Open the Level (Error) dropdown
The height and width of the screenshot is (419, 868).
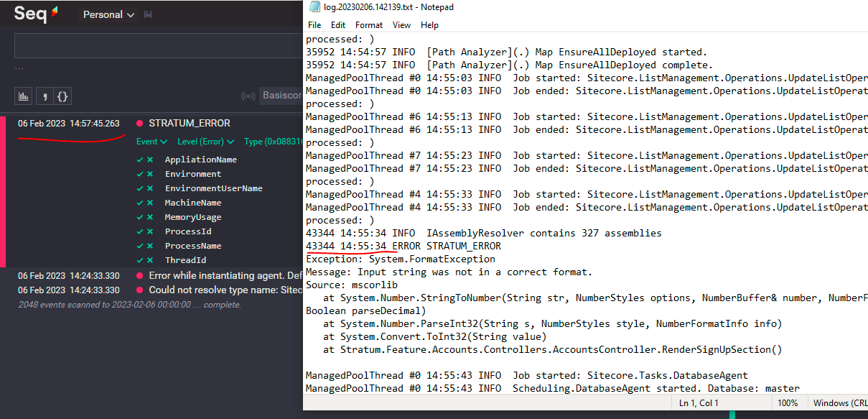click(206, 142)
